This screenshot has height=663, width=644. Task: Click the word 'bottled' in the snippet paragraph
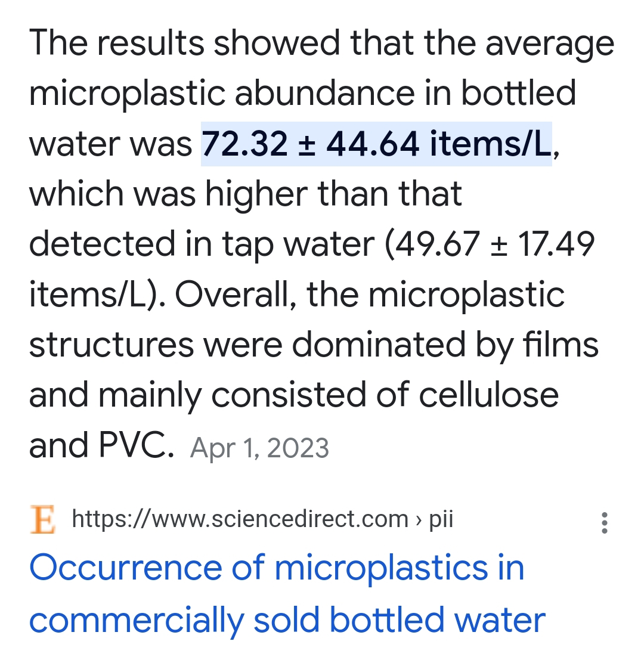pos(518,94)
